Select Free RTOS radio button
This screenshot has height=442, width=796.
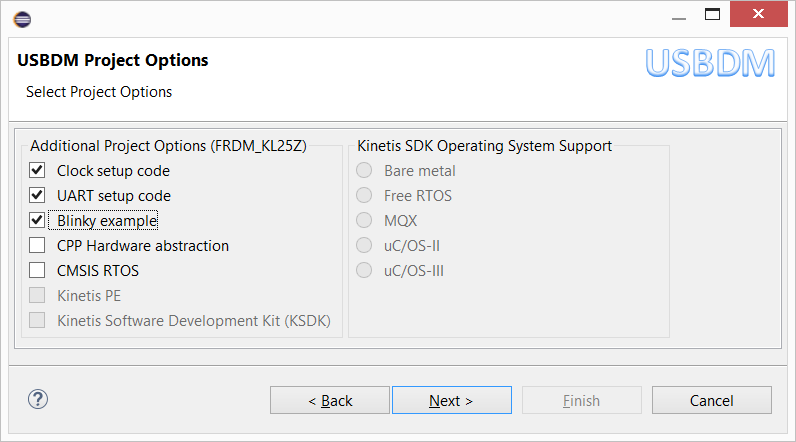[365, 196]
